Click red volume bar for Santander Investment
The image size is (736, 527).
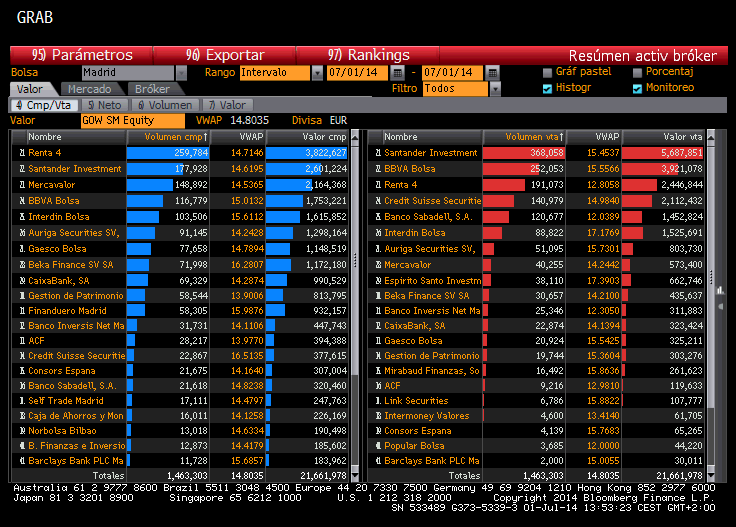[524, 153]
